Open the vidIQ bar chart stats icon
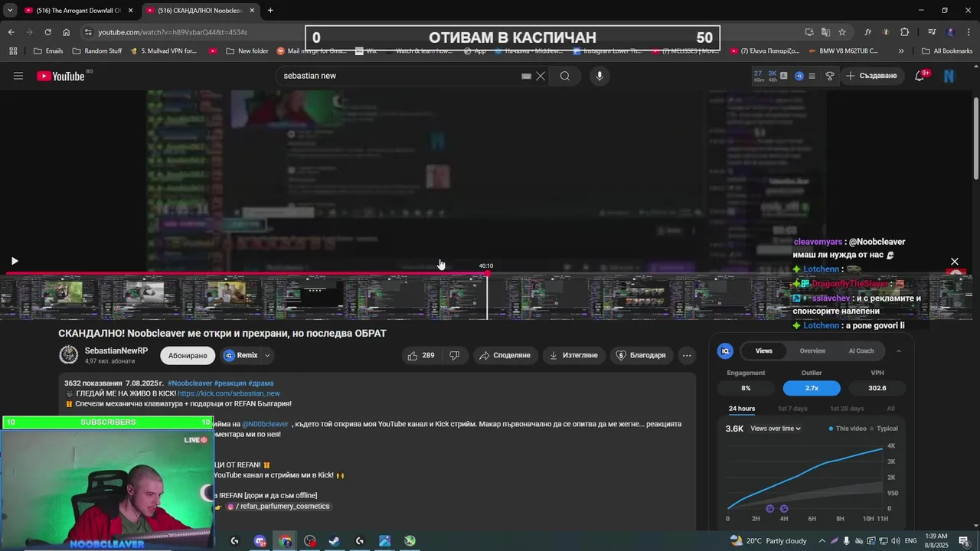Image resolution: width=980 pixels, height=551 pixels. [x=784, y=76]
